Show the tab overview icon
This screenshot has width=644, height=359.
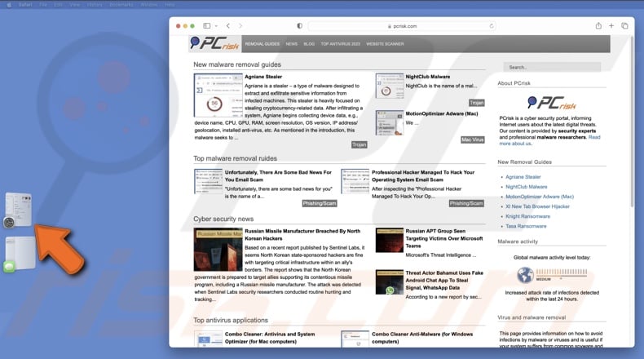point(624,25)
